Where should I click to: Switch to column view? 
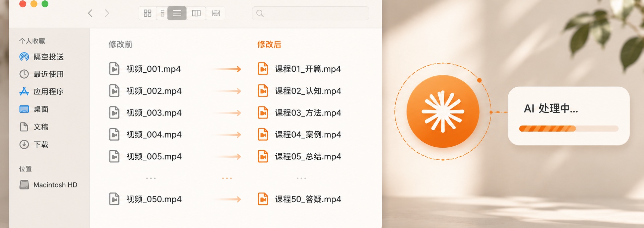coord(196,13)
